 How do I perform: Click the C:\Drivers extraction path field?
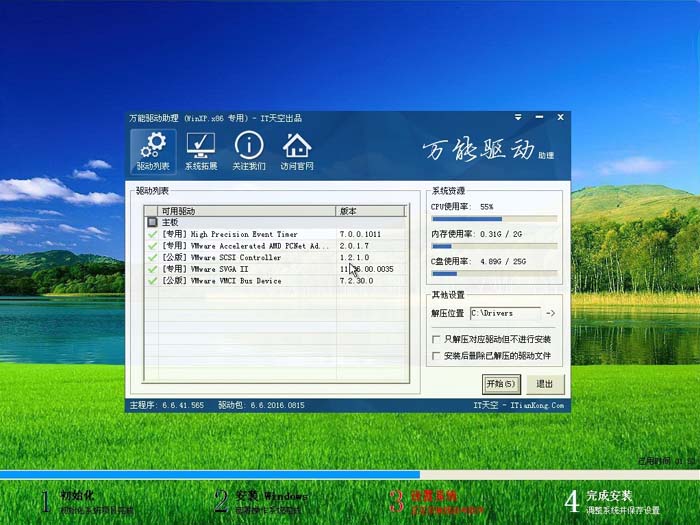504,314
